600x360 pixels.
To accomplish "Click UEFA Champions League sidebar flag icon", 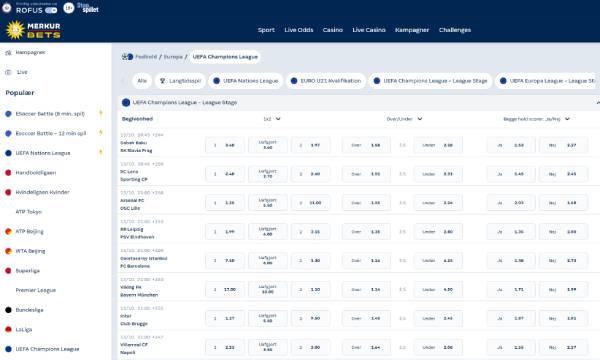I will pos(8,349).
